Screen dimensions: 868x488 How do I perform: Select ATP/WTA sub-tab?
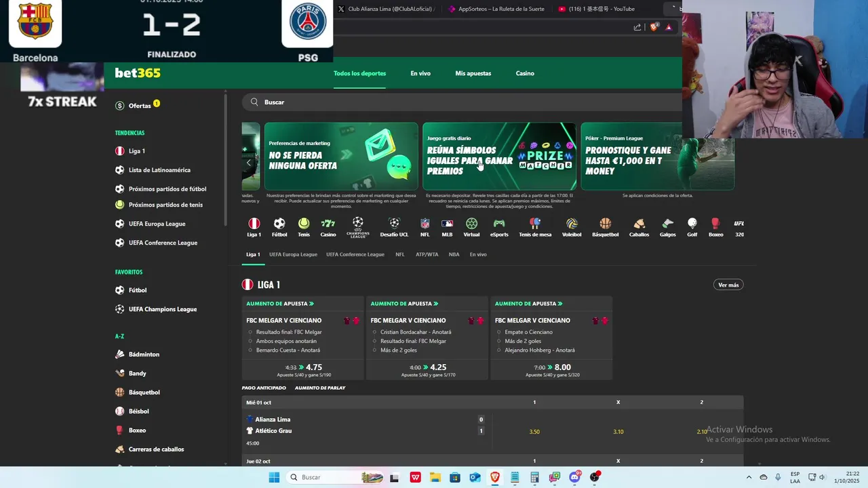click(427, 255)
